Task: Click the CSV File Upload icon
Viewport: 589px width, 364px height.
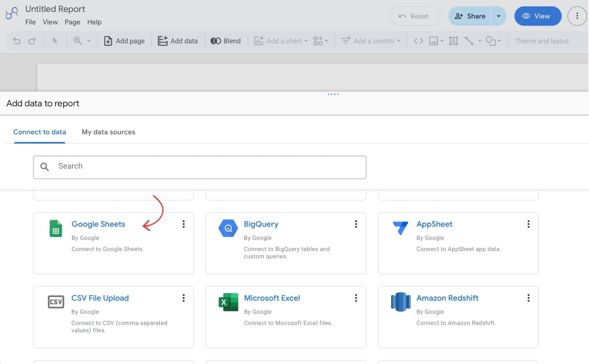Action: click(56, 302)
